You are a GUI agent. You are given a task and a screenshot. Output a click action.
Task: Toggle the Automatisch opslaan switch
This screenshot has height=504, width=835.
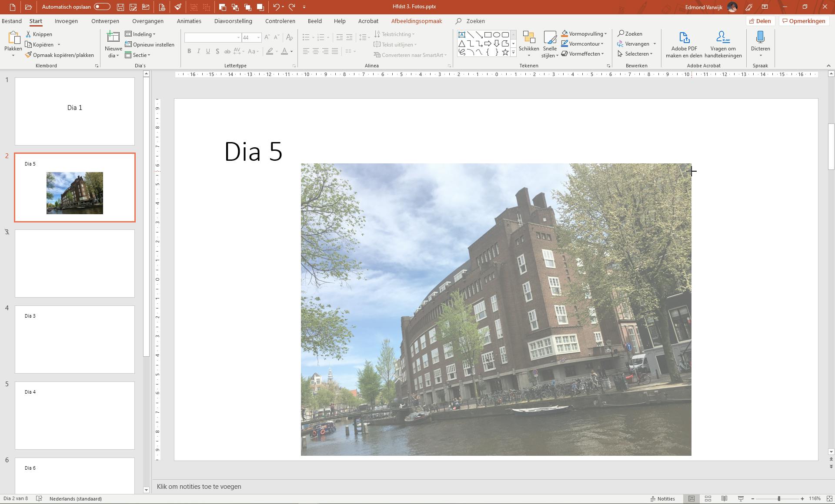[x=102, y=7]
